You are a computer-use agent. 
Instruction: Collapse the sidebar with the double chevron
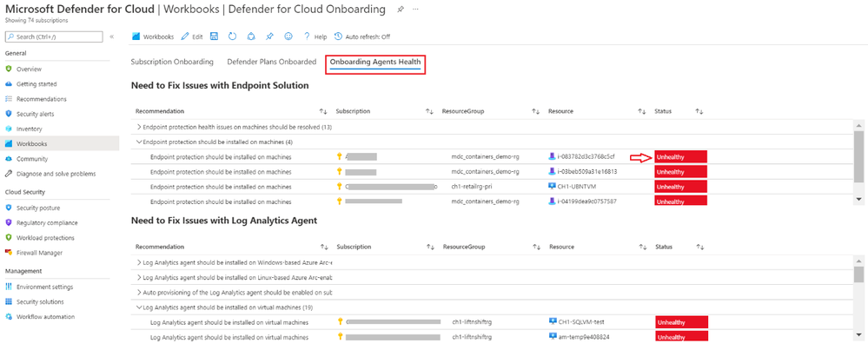click(x=112, y=36)
